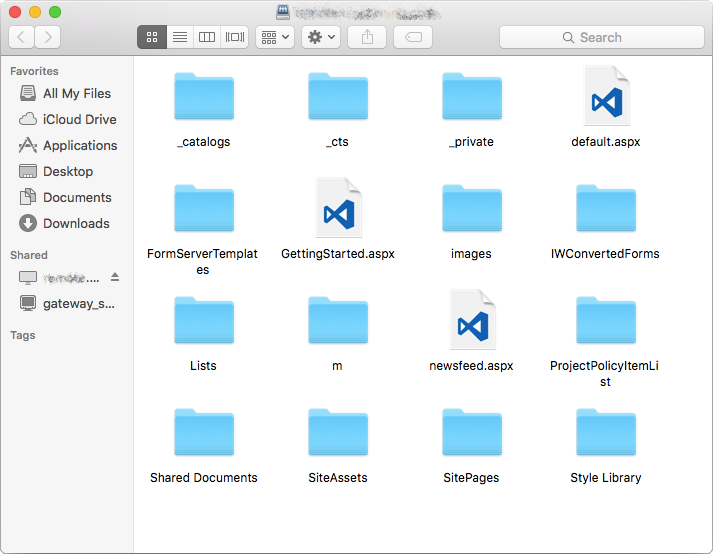Switch to icon view mode
The width and height of the screenshot is (713, 554).
152,37
